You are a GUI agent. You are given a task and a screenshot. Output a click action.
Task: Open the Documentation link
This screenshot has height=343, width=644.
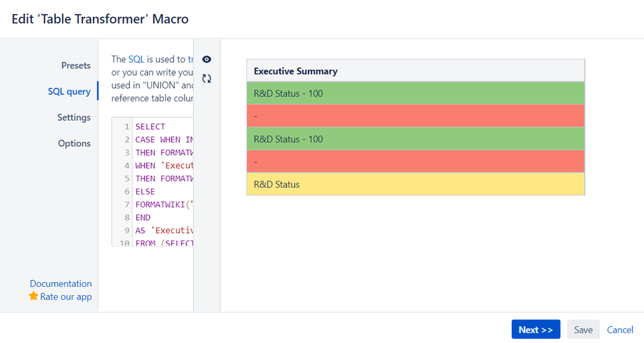61,284
